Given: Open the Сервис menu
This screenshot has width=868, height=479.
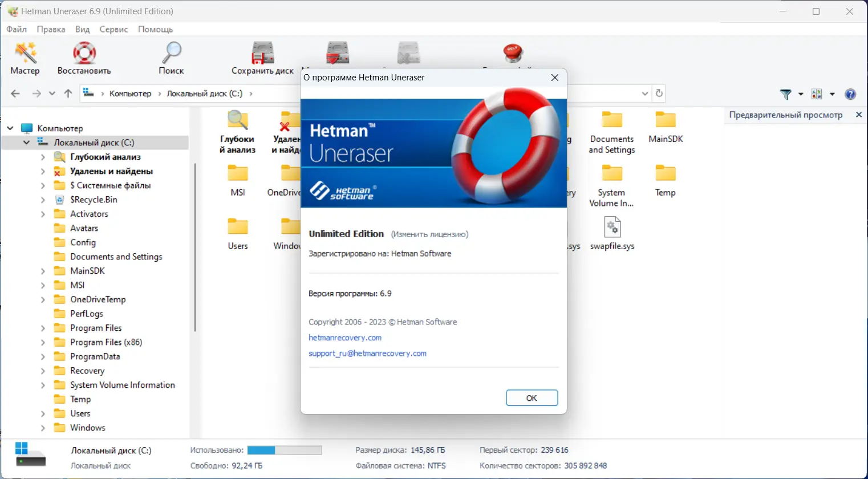Looking at the screenshot, I should pyautogui.click(x=113, y=29).
